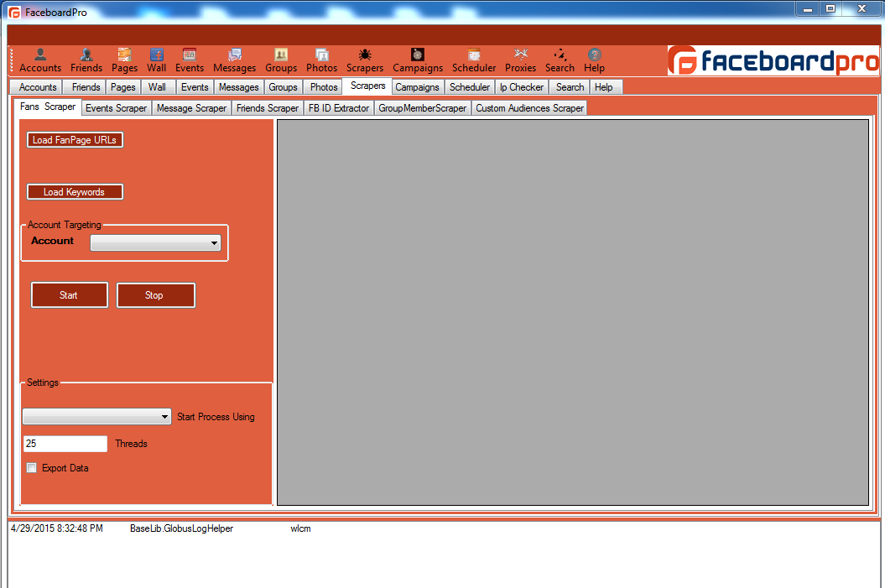Click the Load Keywords button
This screenshot has height=588, width=885.
(x=75, y=192)
